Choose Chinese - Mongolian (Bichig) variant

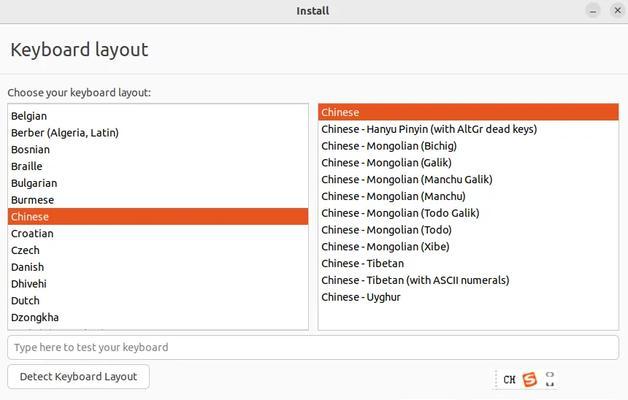468,146
